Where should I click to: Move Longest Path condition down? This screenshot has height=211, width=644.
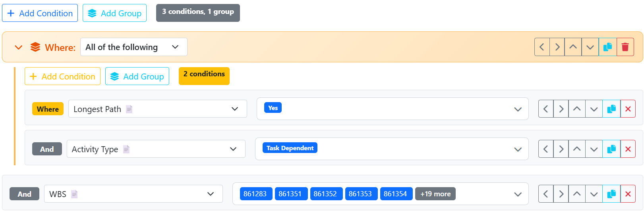[594, 109]
